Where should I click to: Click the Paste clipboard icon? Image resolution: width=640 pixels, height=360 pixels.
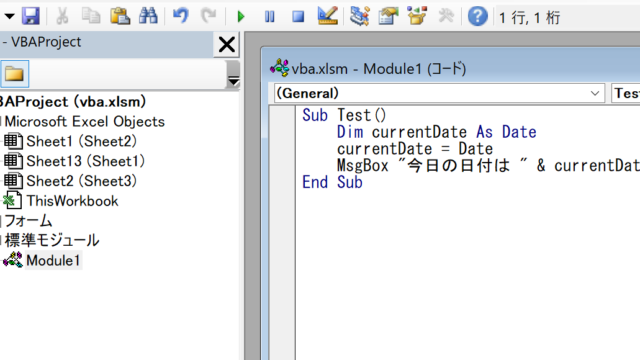click(x=120, y=16)
